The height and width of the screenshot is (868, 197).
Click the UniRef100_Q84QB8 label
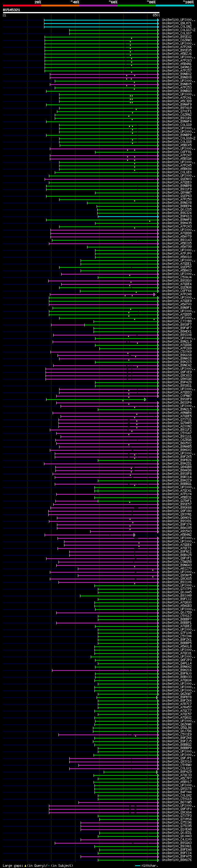coord(177,467)
